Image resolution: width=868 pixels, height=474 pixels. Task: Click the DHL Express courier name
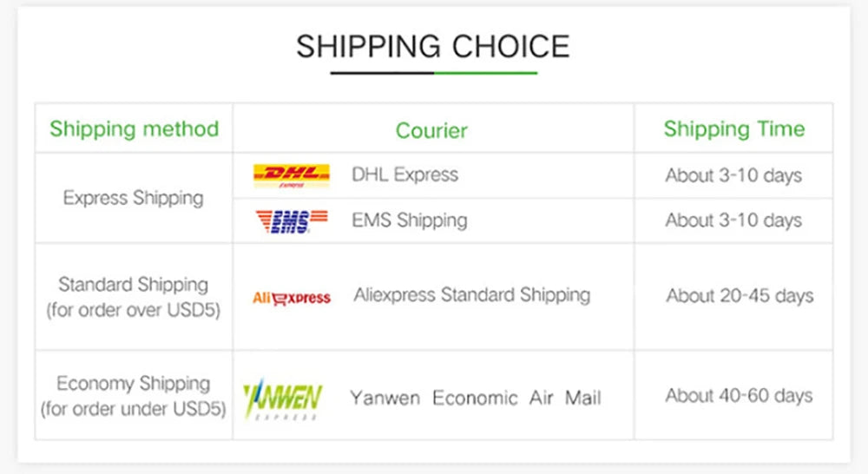tap(404, 174)
